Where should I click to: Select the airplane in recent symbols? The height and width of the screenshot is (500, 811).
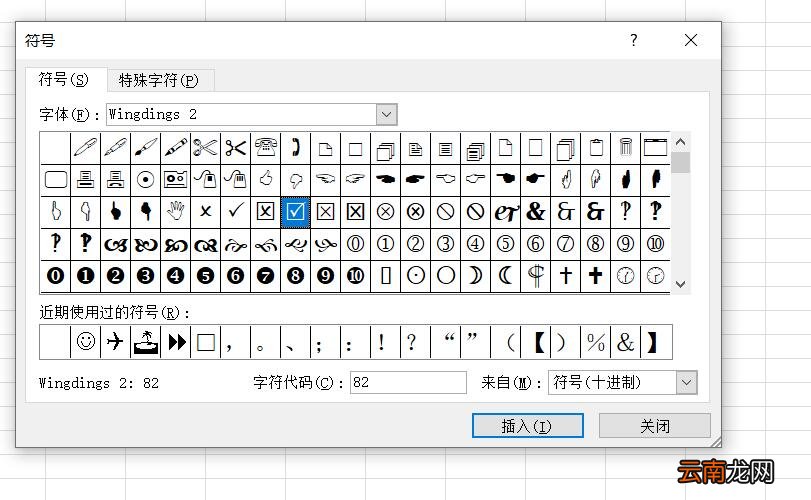click(x=115, y=342)
